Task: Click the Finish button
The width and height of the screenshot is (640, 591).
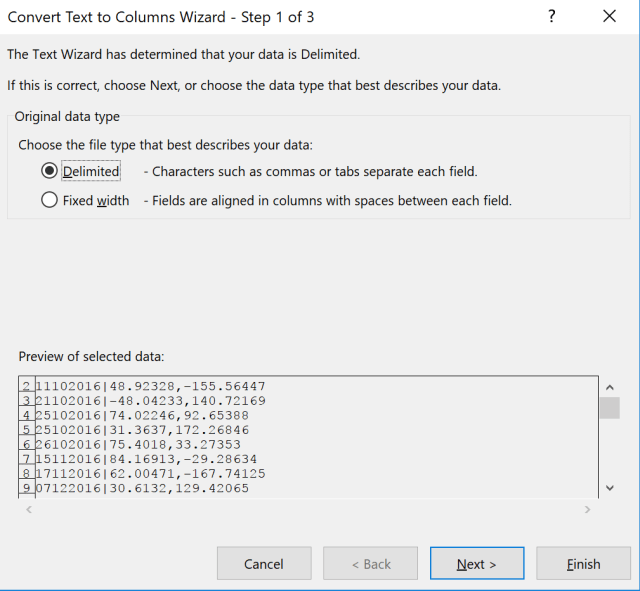Action: click(583, 564)
